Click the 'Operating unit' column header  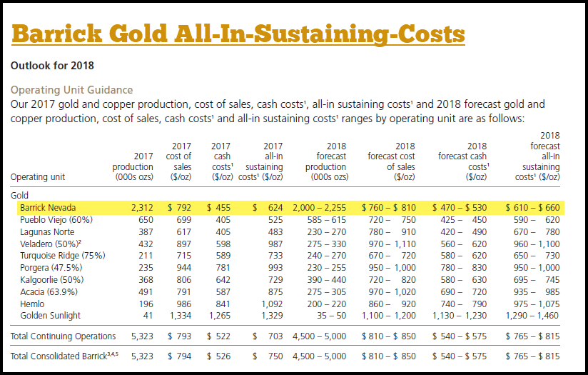tap(38, 177)
